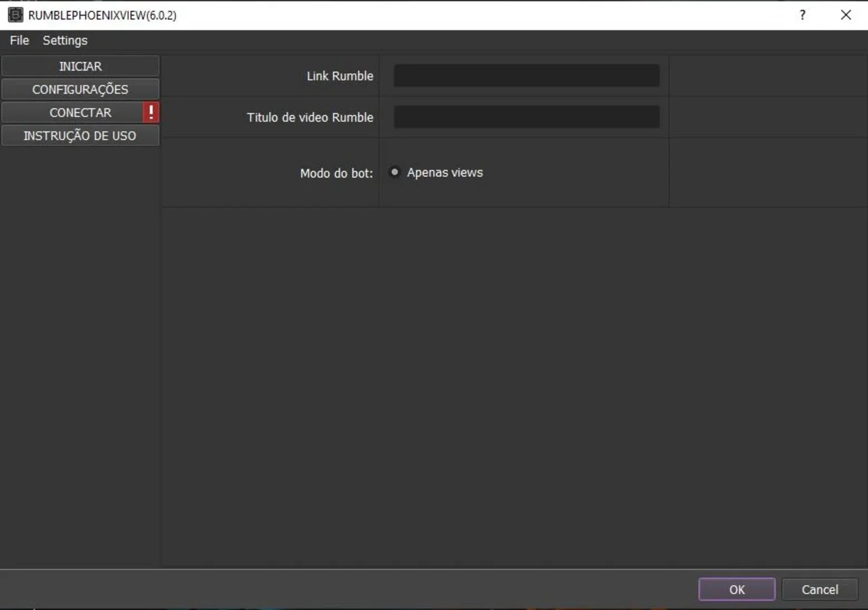The width and height of the screenshot is (868, 610).
Task: Click the RUMBLEPHOENIXVIEW(6.0.2) window title
Action: pos(102,16)
